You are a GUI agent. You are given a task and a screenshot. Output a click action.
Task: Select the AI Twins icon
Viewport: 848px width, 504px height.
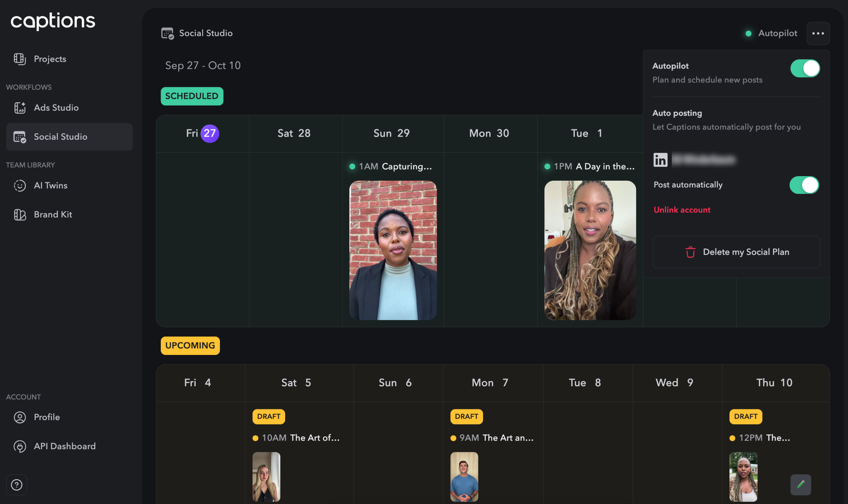point(20,186)
